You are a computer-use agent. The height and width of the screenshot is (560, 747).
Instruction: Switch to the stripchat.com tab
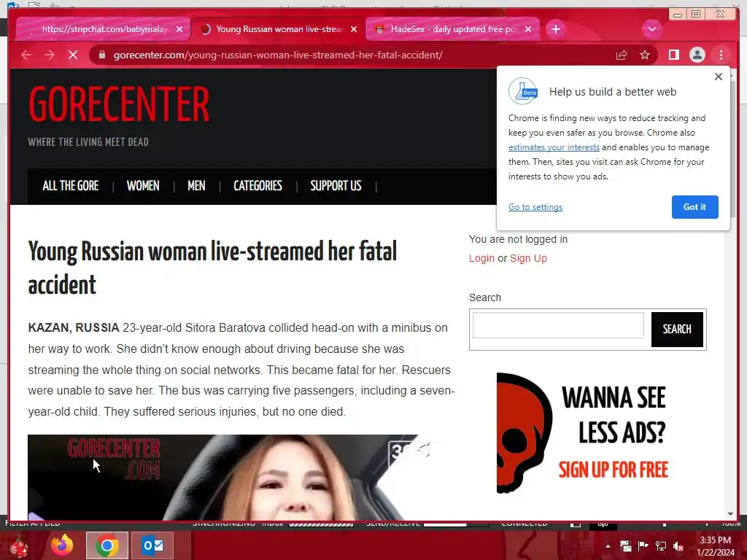tap(102, 29)
